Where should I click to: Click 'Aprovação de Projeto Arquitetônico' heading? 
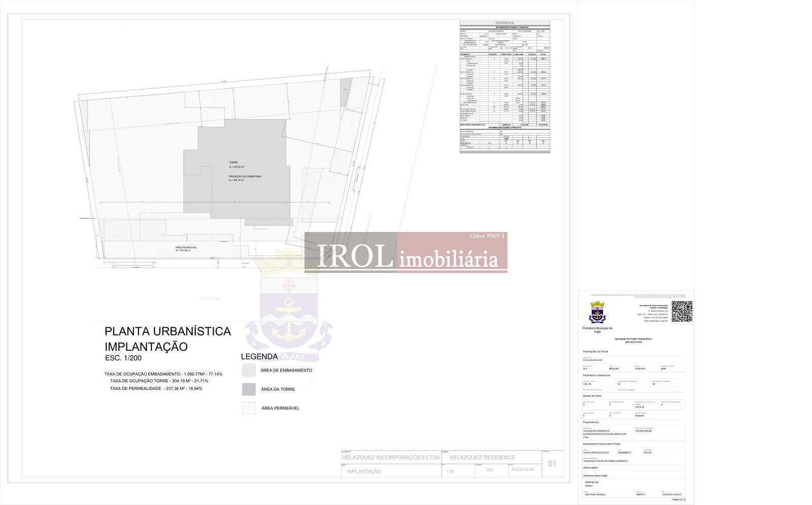[633, 339]
